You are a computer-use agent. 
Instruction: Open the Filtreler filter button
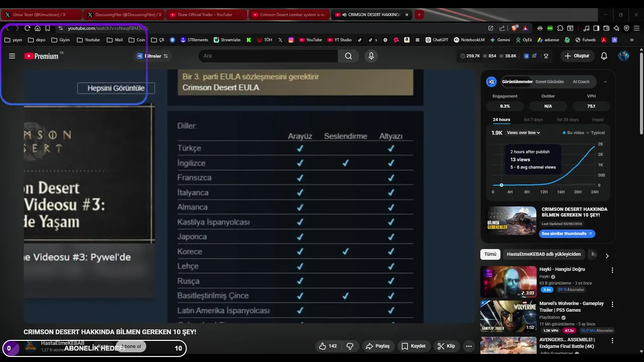[152, 56]
